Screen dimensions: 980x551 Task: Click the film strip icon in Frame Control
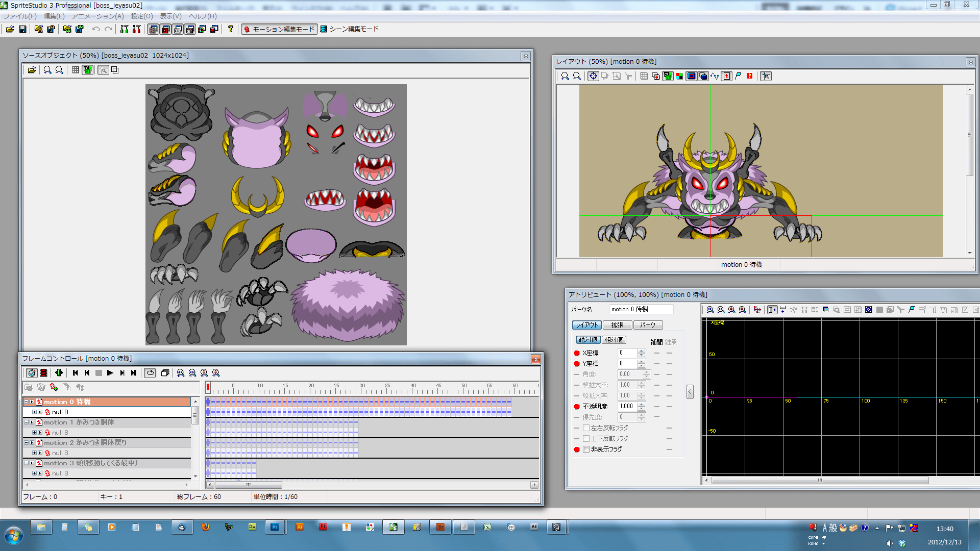pos(44,373)
